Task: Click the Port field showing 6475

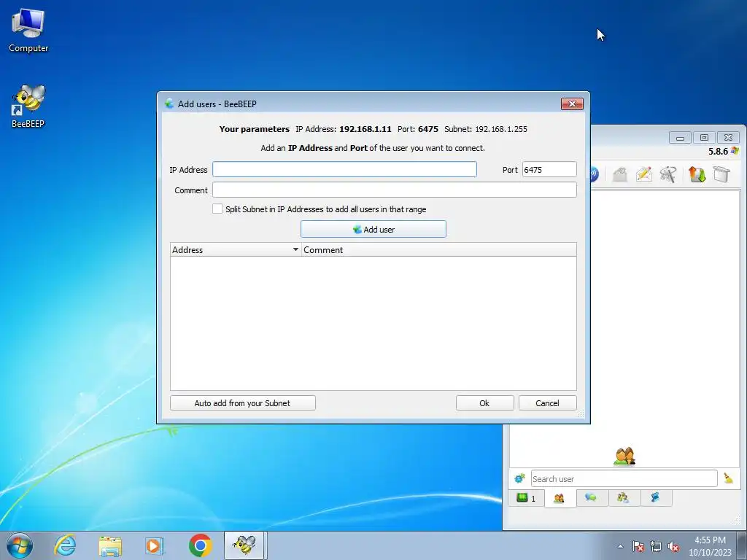Action: [549, 169]
